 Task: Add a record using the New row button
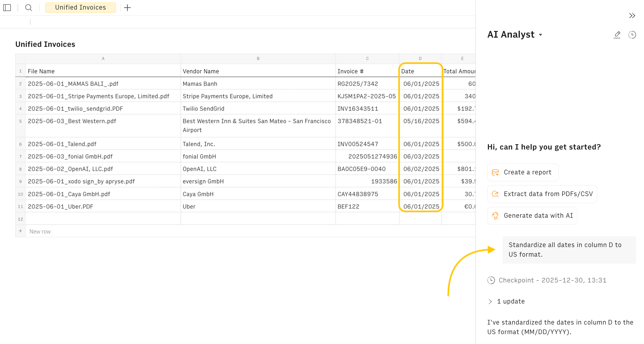pyautogui.click(x=40, y=231)
